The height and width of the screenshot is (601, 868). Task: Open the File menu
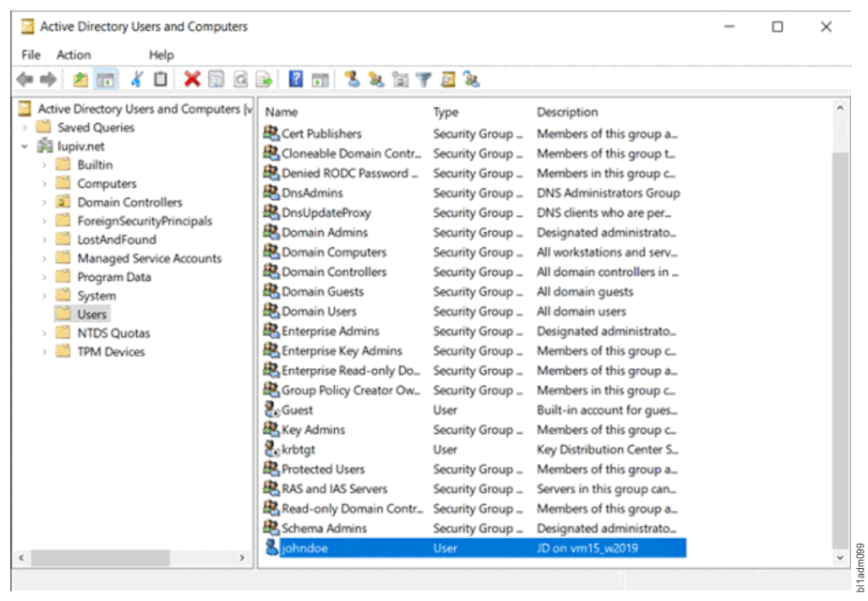coord(30,54)
